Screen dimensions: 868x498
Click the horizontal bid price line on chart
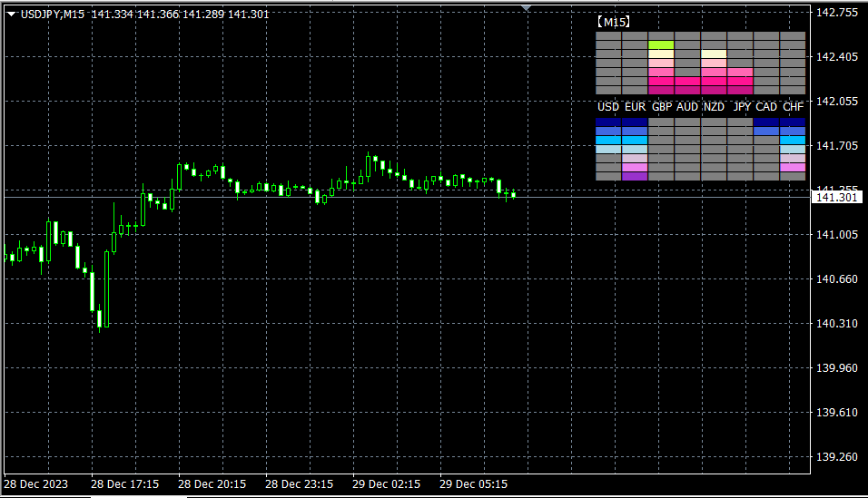click(408, 197)
